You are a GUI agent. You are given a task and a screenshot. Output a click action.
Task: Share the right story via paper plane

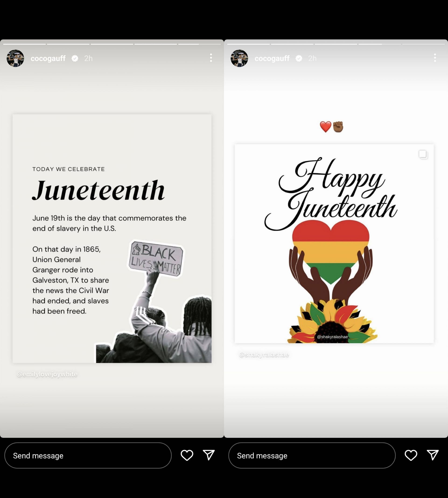pos(433,455)
